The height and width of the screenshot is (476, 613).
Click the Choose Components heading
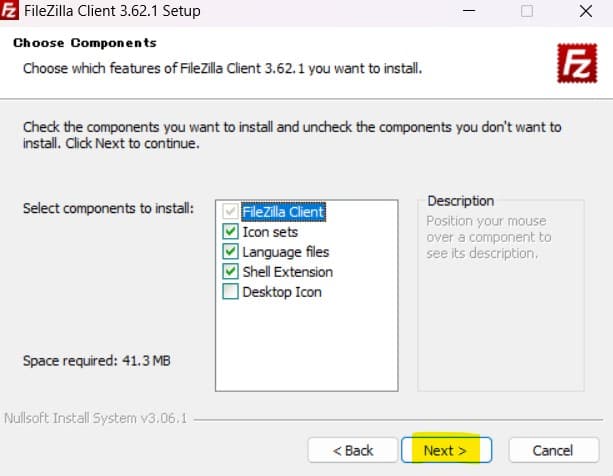pyautogui.click(x=84, y=43)
